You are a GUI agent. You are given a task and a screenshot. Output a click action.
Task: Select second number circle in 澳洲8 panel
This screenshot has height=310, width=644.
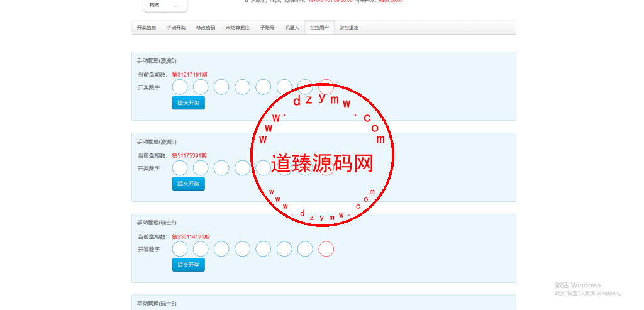[201, 168]
